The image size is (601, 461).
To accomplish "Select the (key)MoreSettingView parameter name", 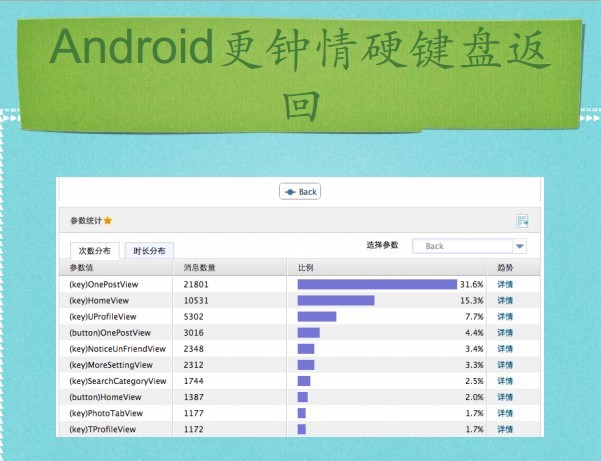I will (x=111, y=365).
